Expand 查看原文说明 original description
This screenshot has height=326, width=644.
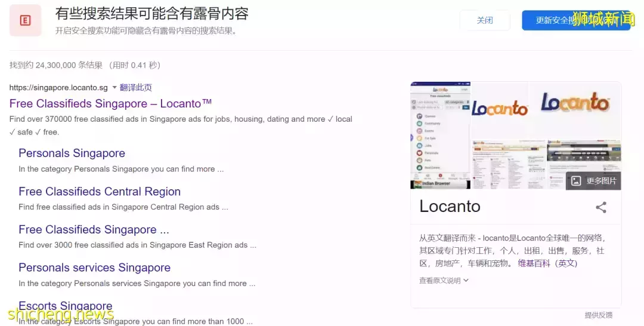pos(444,281)
